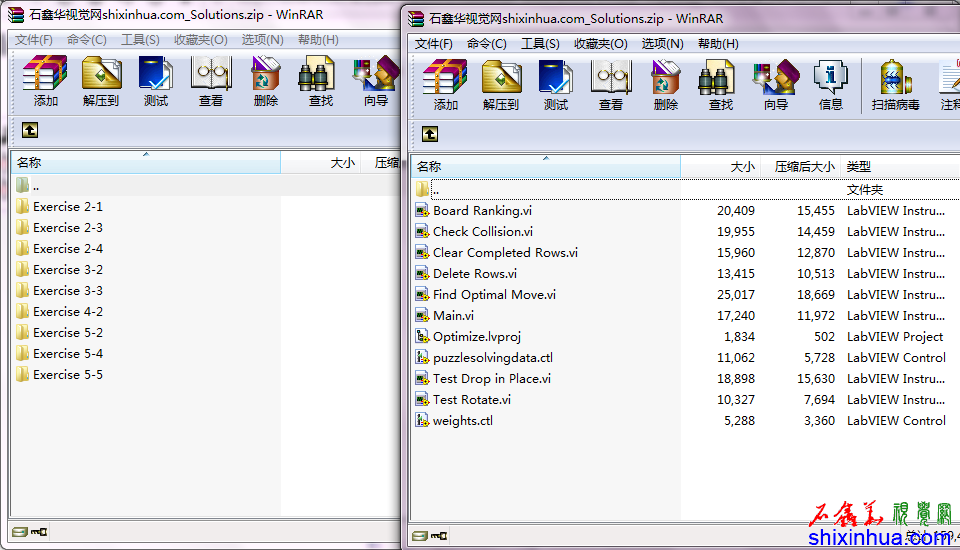Open 查找 (Find) in the background window toolbar

coord(320,81)
